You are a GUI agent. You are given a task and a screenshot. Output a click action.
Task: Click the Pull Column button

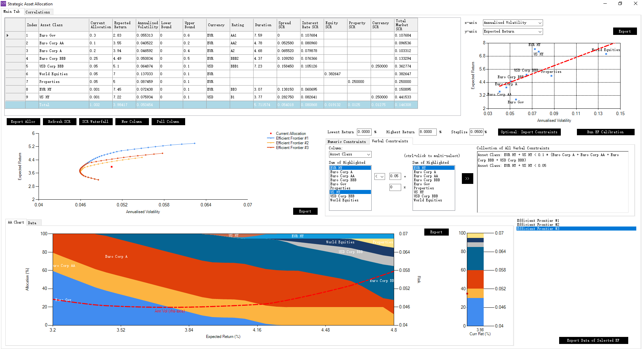click(168, 122)
